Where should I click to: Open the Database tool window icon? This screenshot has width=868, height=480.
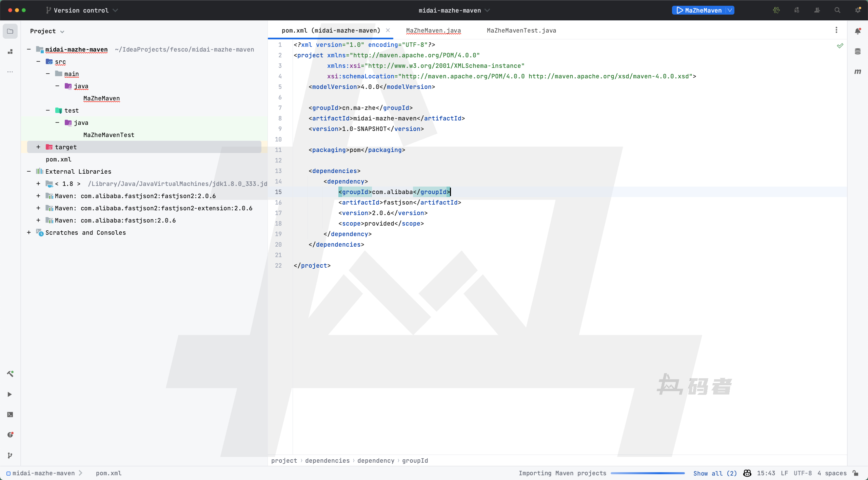[857, 52]
